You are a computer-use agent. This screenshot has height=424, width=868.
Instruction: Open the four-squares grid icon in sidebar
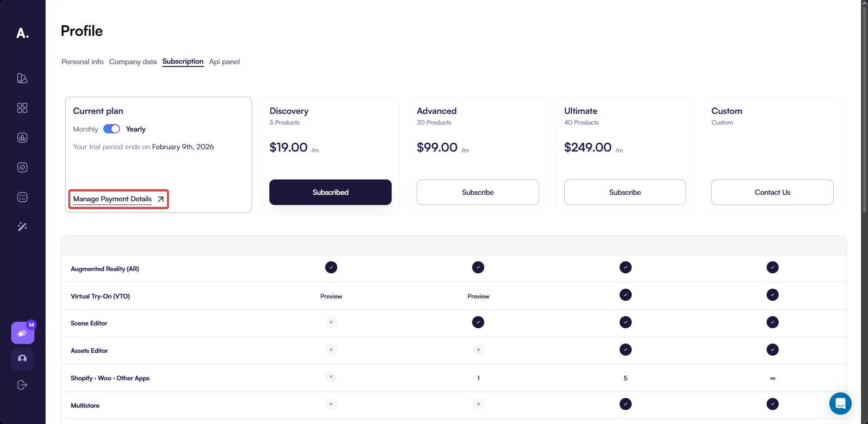click(x=22, y=108)
